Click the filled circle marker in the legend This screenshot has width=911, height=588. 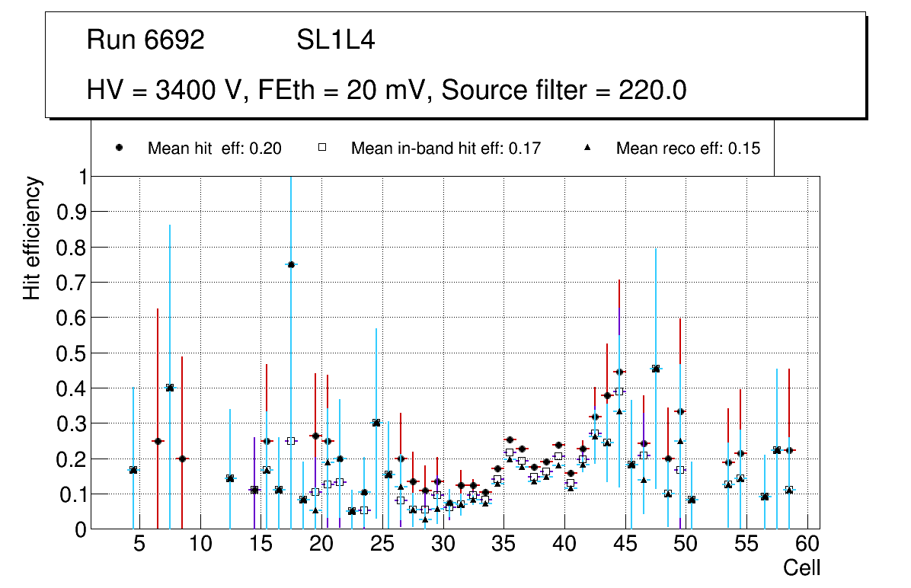point(120,148)
